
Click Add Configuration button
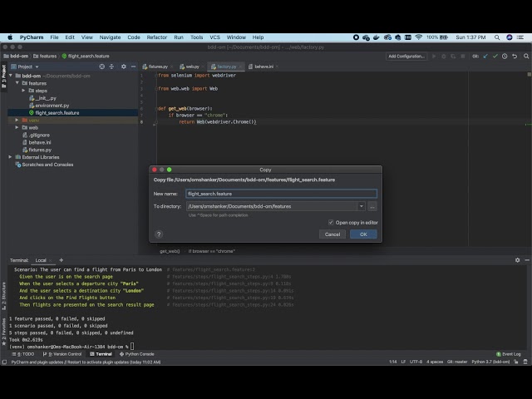[x=406, y=57]
